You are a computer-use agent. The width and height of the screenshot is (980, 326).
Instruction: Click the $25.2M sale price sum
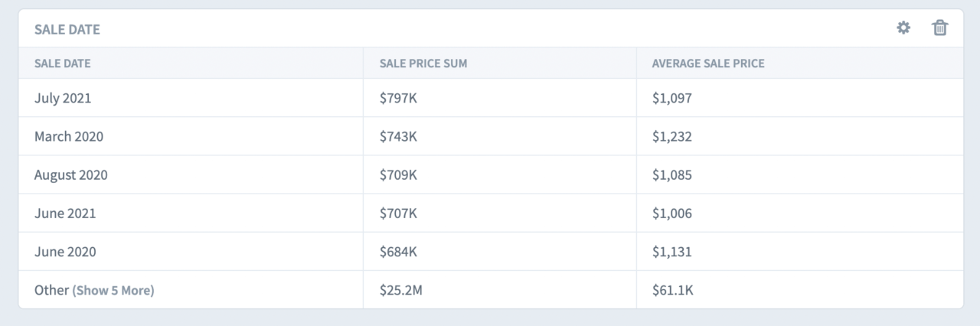point(401,290)
